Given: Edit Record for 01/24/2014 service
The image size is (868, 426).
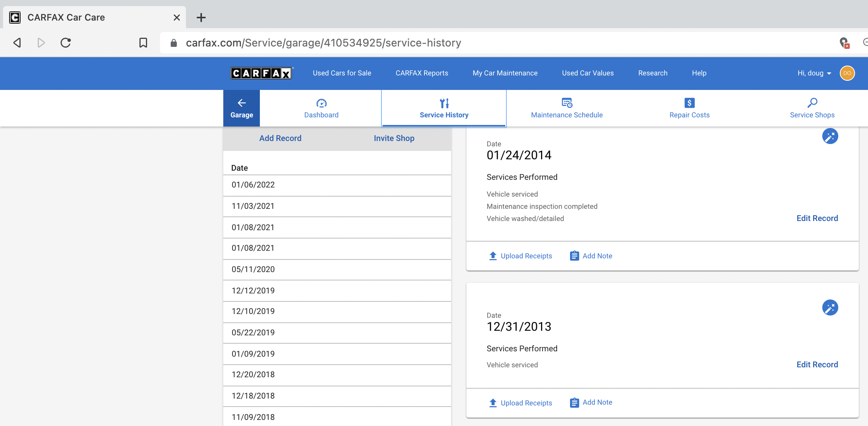Looking at the screenshot, I should [x=817, y=218].
